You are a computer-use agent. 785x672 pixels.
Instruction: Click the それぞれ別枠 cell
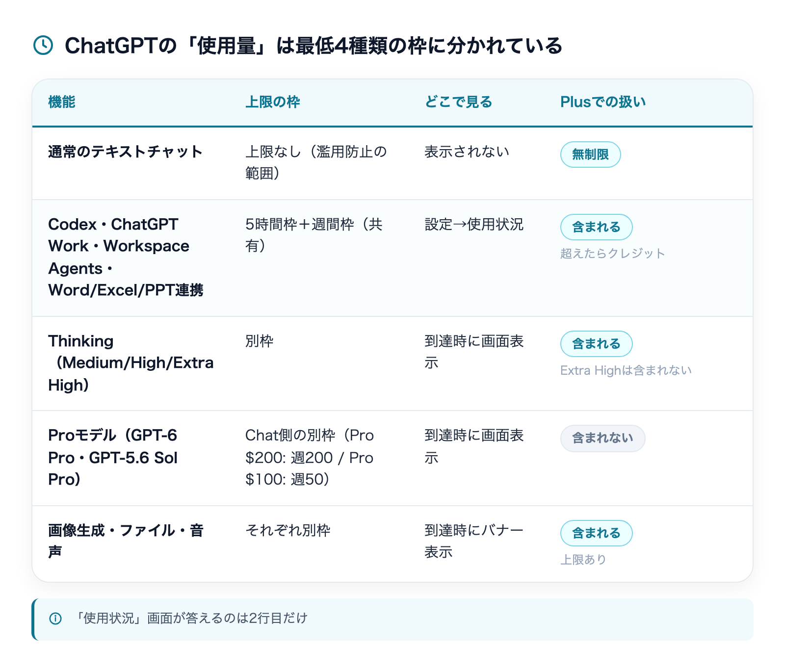tap(288, 530)
